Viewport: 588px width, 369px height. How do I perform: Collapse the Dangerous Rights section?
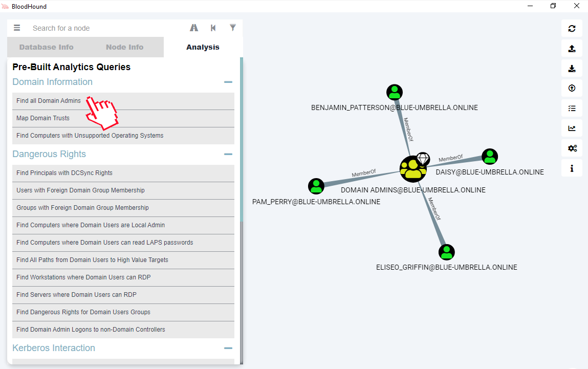(x=228, y=154)
